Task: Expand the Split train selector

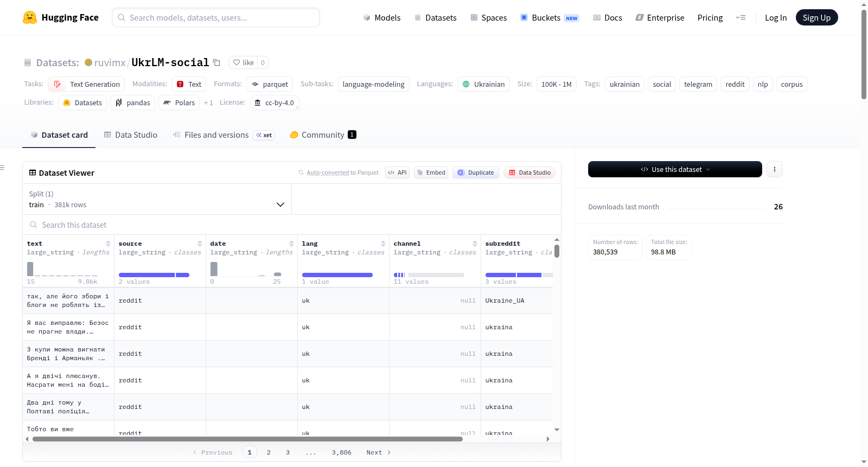Action: click(157, 199)
